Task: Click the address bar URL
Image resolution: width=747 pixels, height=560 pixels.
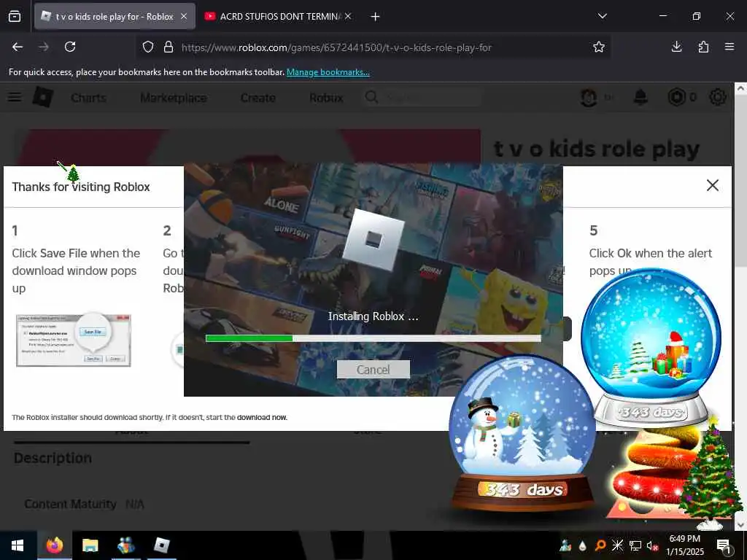Action: (336, 47)
